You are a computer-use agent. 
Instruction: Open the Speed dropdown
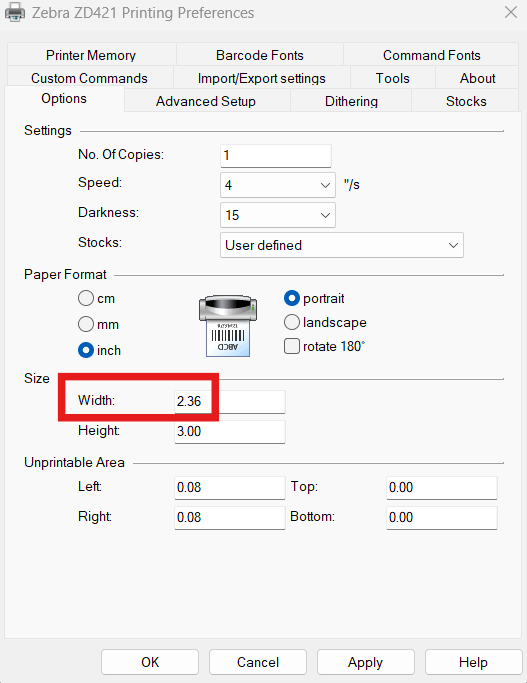point(278,185)
